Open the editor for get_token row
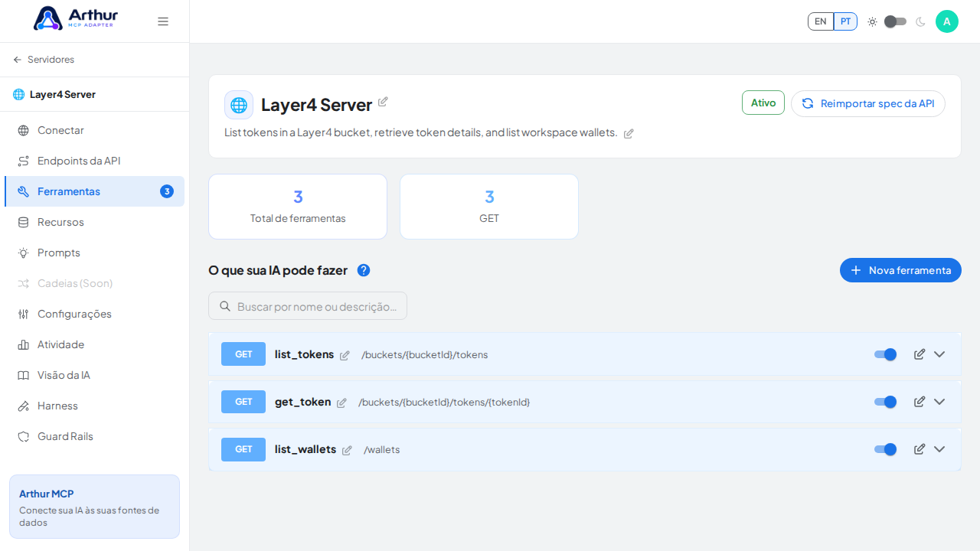Screen dimensions: 980x551 tap(920, 402)
